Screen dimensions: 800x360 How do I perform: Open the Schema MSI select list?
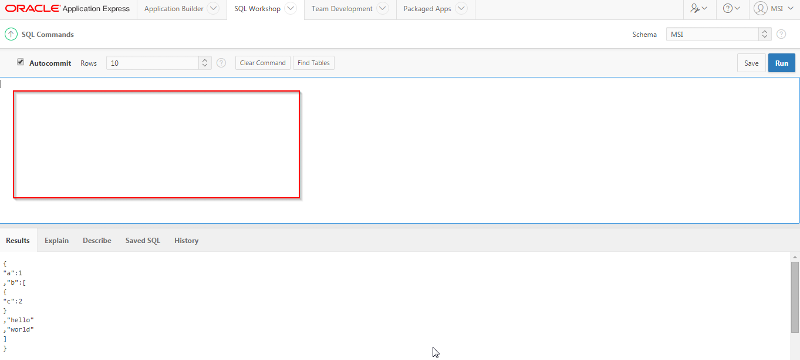718,35
